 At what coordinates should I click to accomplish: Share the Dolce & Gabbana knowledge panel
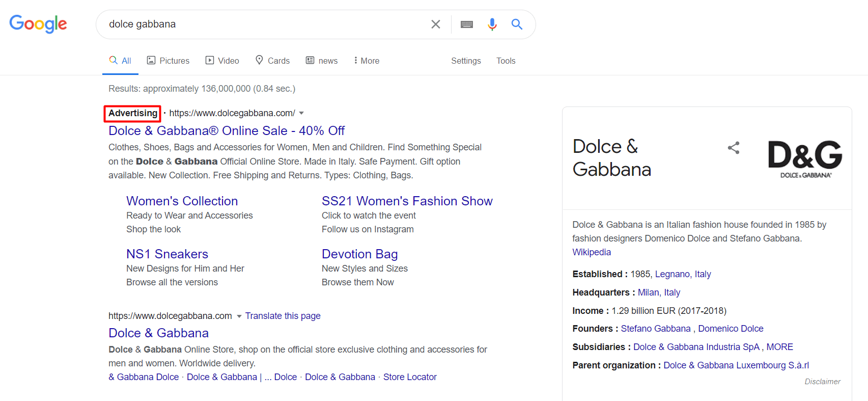(733, 148)
